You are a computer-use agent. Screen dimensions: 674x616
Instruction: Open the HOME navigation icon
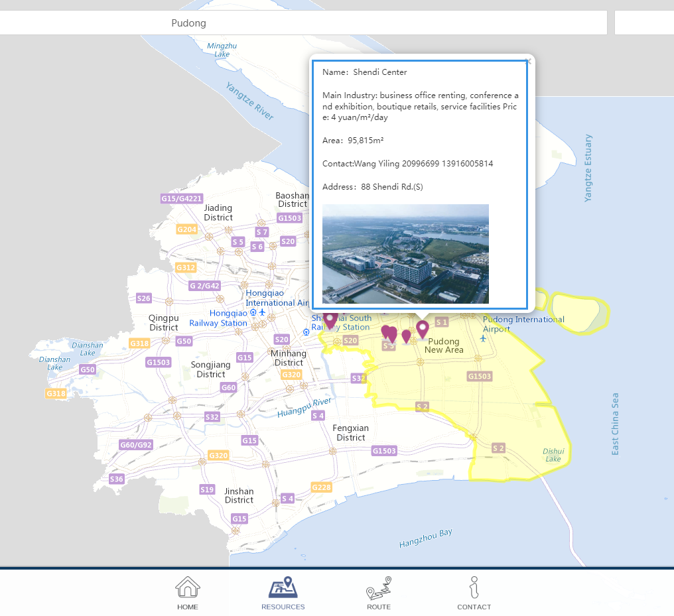click(x=188, y=587)
